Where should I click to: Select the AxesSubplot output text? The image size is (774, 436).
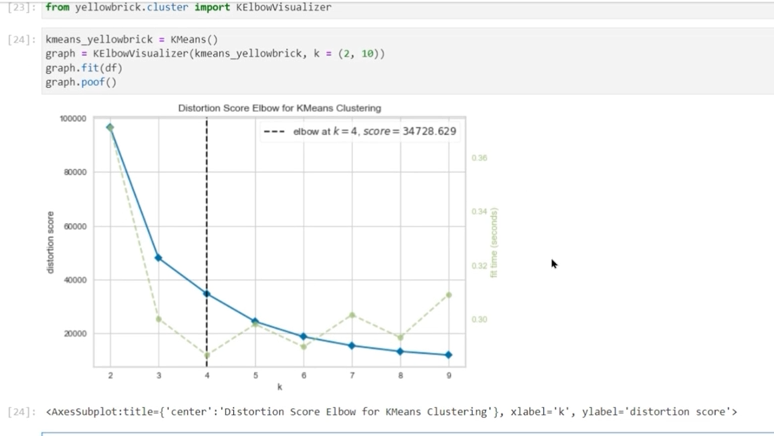point(390,411)
